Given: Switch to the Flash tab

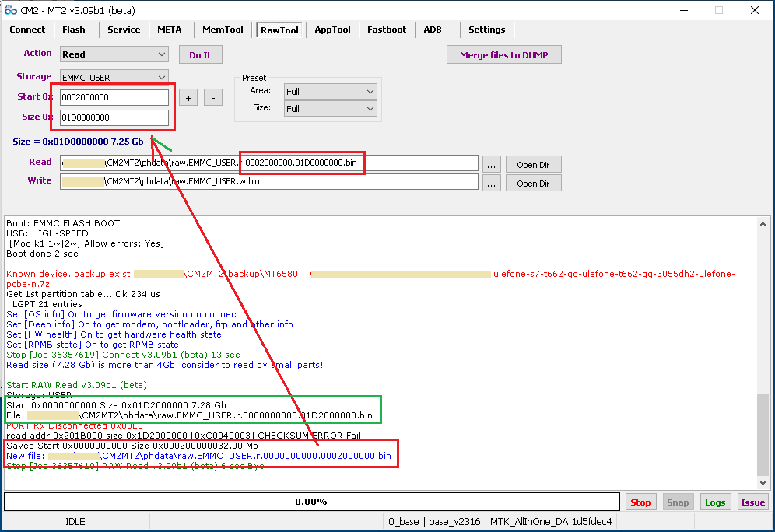Looking at the screenshot, I should tap(74, 30).
